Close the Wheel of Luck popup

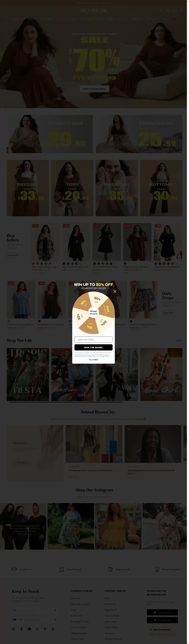(115, 292)
